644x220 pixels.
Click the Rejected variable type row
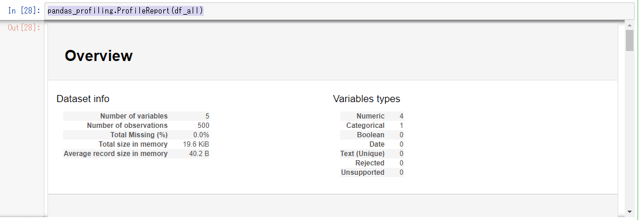coord(372,163)
